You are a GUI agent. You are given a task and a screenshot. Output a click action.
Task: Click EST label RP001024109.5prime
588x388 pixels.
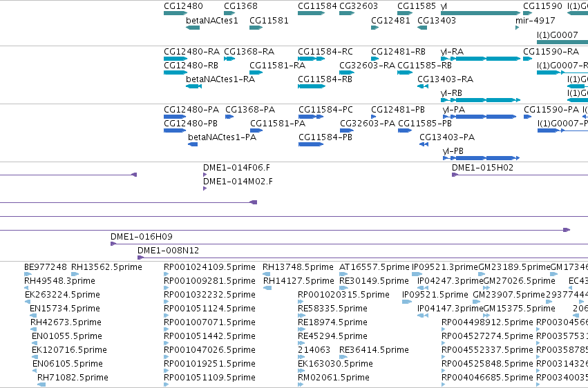pos(209,267)
